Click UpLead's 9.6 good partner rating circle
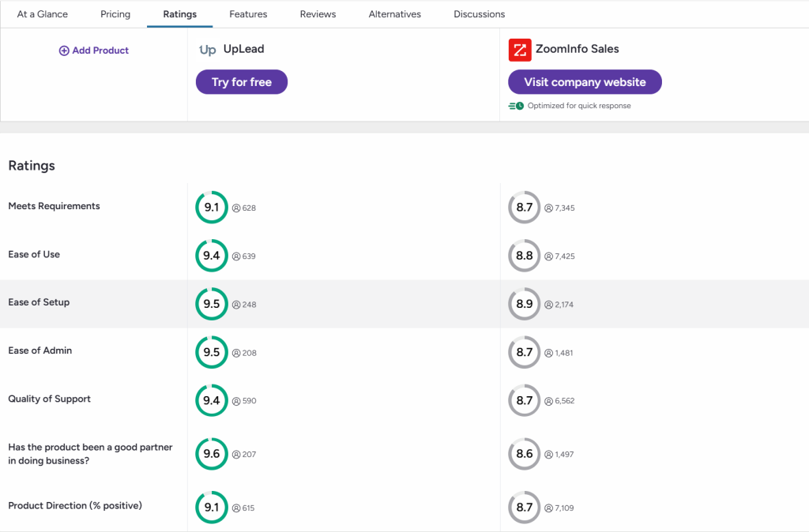 (x=212, y=455)
